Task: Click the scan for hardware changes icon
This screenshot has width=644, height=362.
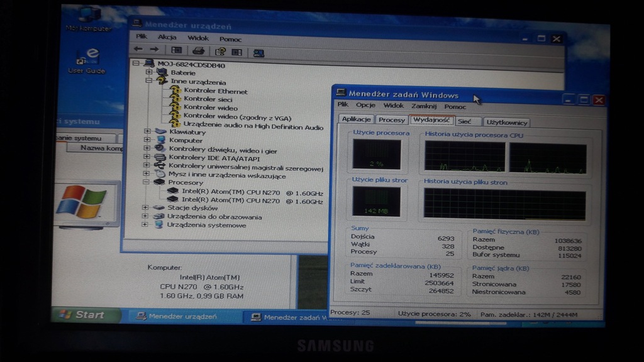Action: coord(258,53)
